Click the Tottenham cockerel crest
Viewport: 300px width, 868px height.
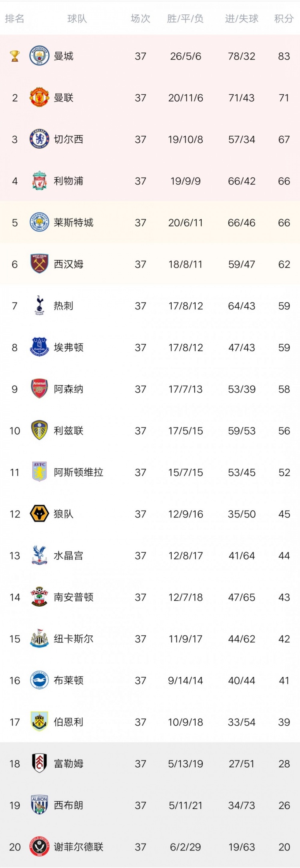(39, 306)
